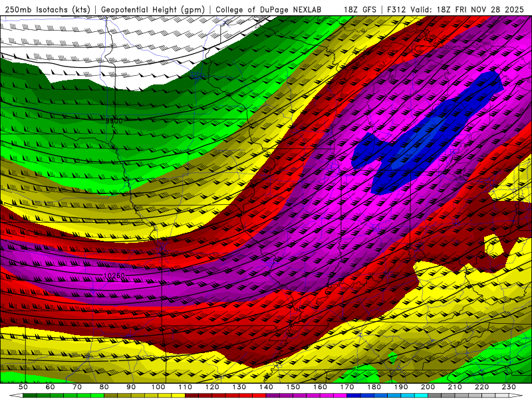Click the 50 knot legend label
The width and height of the screenshot is (532, 399).
pyautogui.click(x=23, y=387)
